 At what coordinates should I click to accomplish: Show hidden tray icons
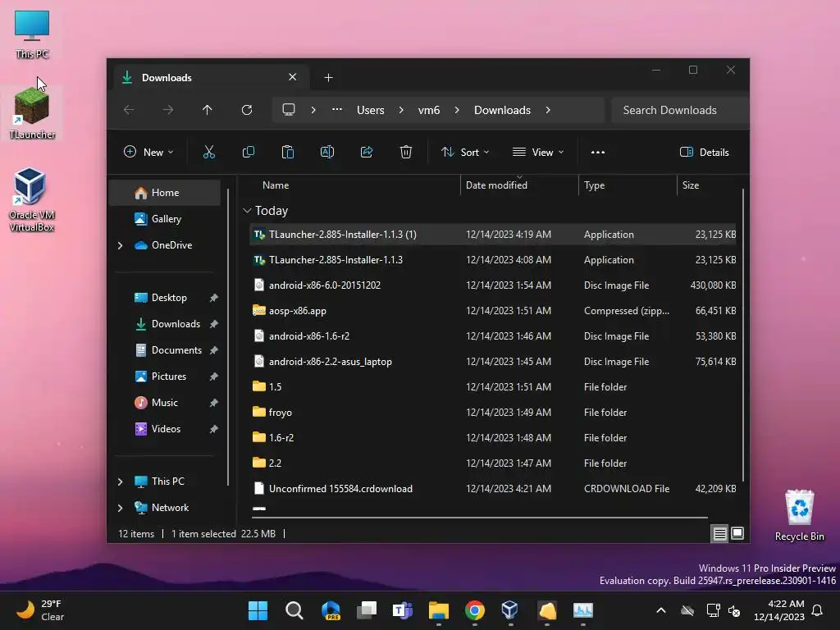click(x=661, y=610)
